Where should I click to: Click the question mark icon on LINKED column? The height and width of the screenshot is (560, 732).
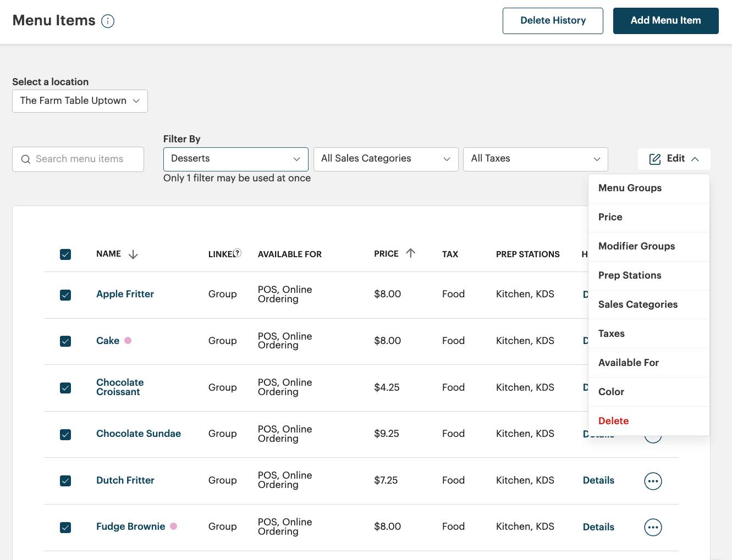point(237,253)
